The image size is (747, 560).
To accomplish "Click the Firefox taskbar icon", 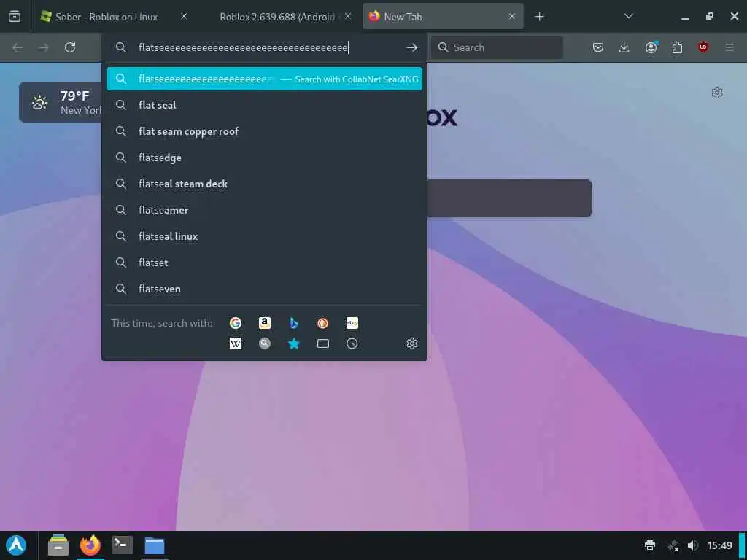I will [x=90, y=545].
